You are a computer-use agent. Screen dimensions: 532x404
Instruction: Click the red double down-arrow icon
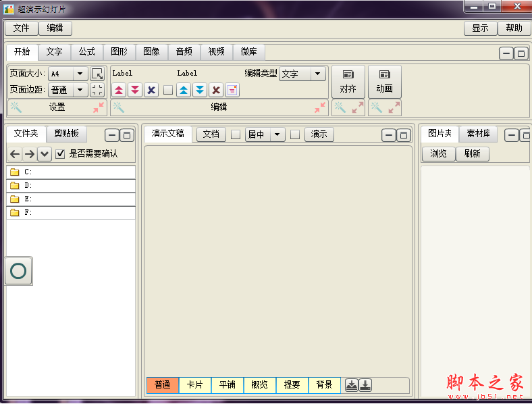click(135, 90)
